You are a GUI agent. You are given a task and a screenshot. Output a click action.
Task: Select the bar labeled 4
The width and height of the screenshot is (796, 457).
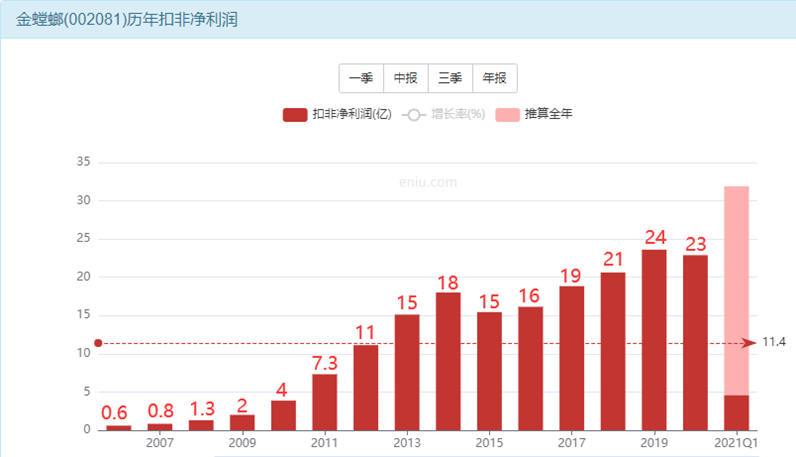283,415
